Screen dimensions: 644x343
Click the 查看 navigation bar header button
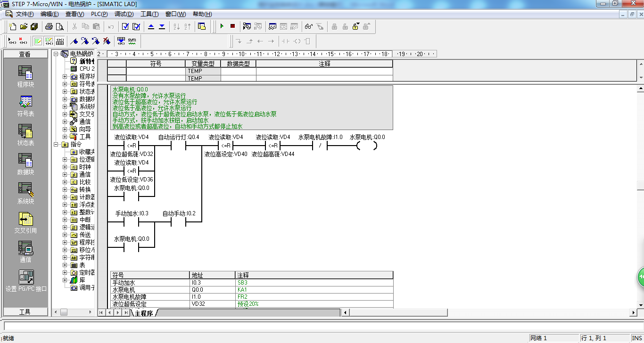click(25, 54)
